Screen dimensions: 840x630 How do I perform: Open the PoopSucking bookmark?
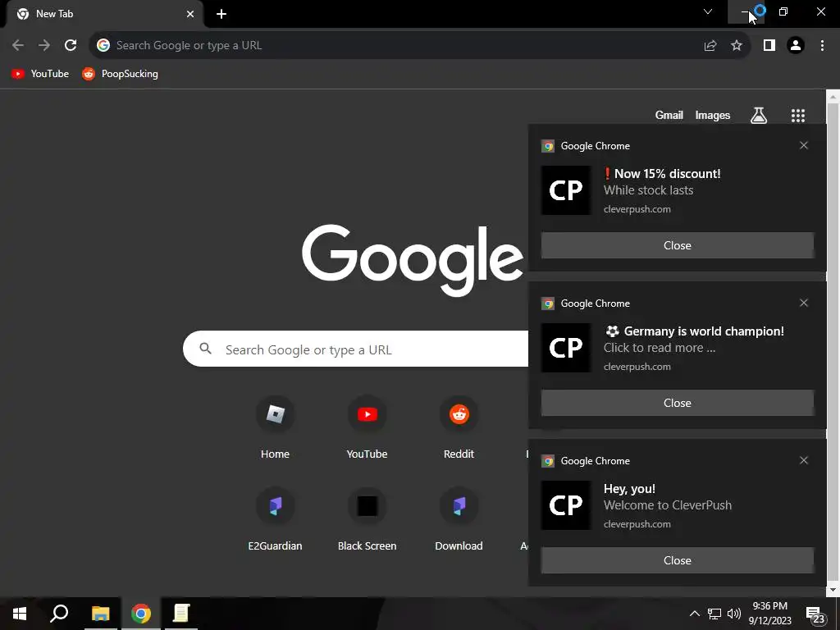coord(120,74)
